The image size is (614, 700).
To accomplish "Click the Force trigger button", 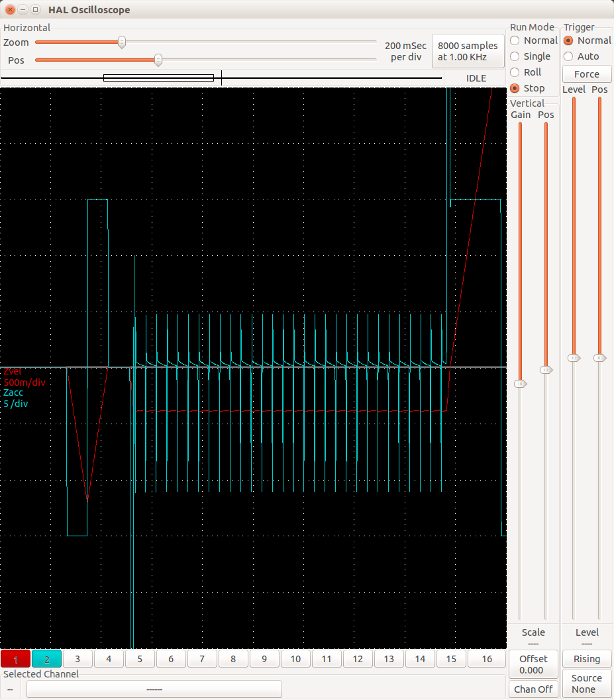I will (587, 74).
